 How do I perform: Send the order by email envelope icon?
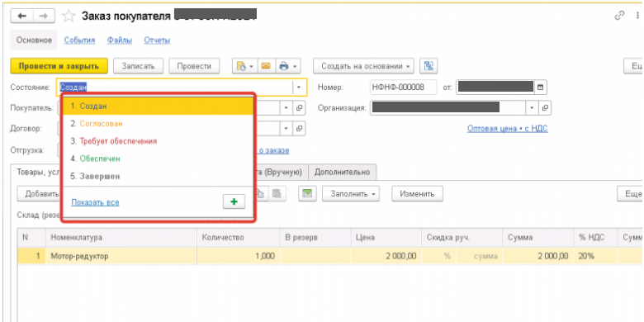pyautogui.click(x=266, y=66)
